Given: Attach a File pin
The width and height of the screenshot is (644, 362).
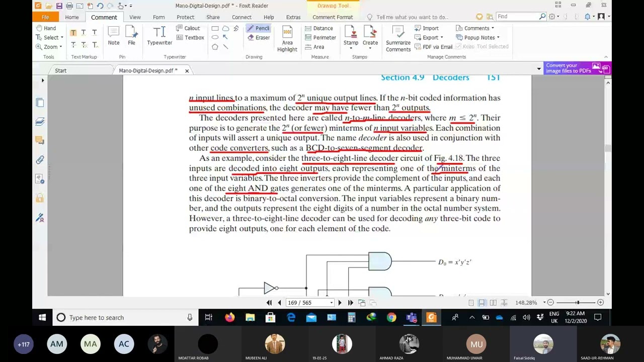Looking at the screenshot, I should (x=131, y=35).
